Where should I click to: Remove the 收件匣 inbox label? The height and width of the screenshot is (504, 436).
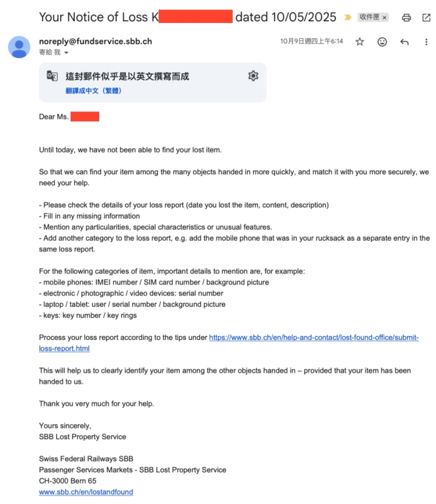(x=384, y=18)
